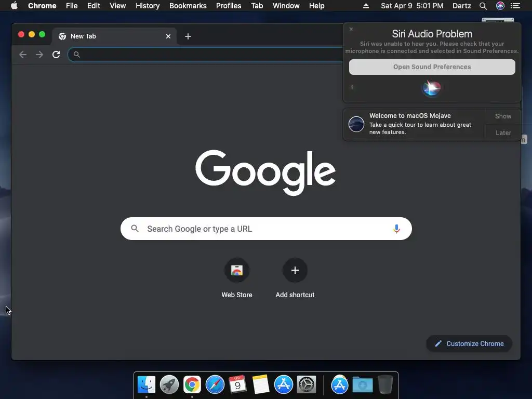Open the Help menu
The height and width of the screenshot is (399, 532).
[316, 6]
